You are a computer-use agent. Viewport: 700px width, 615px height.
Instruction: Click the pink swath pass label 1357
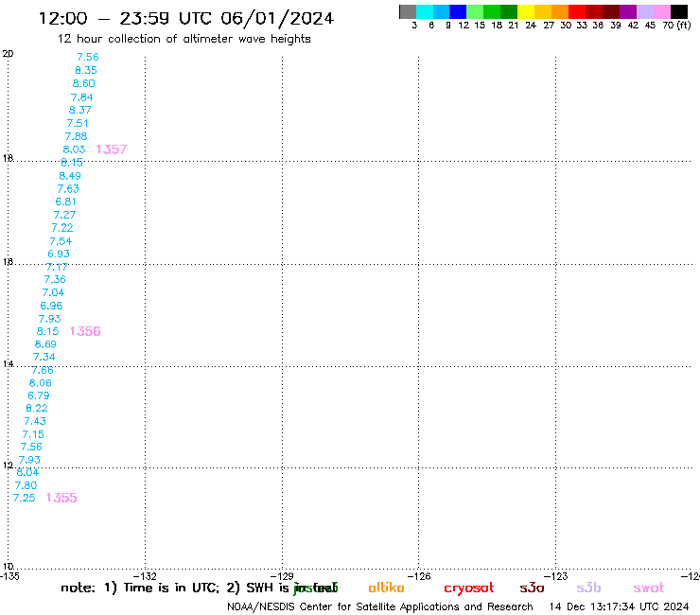pyautogui.click(x=112, y=149)
